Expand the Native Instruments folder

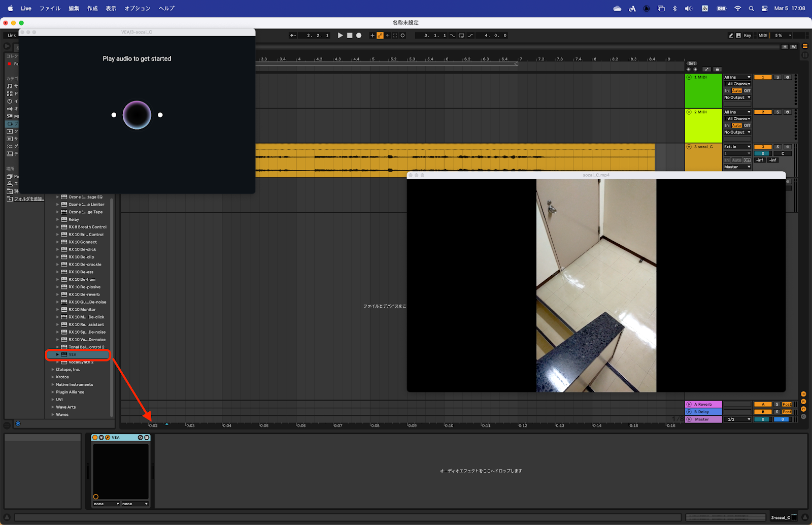(53, 385)
